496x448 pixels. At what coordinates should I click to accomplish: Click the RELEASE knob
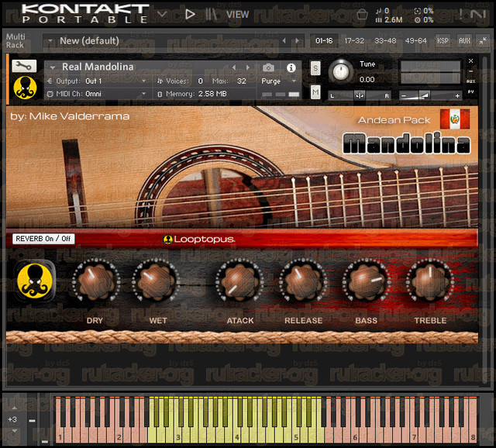point(303,281)
